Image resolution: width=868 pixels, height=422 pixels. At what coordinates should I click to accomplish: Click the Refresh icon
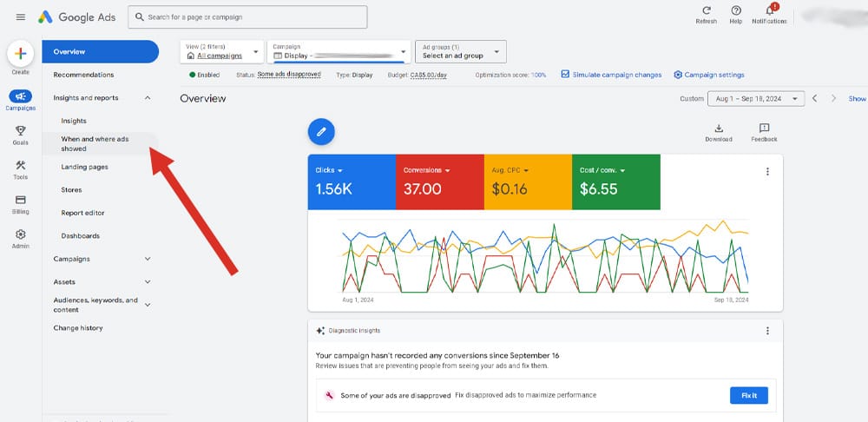click(x=707, y=10)
